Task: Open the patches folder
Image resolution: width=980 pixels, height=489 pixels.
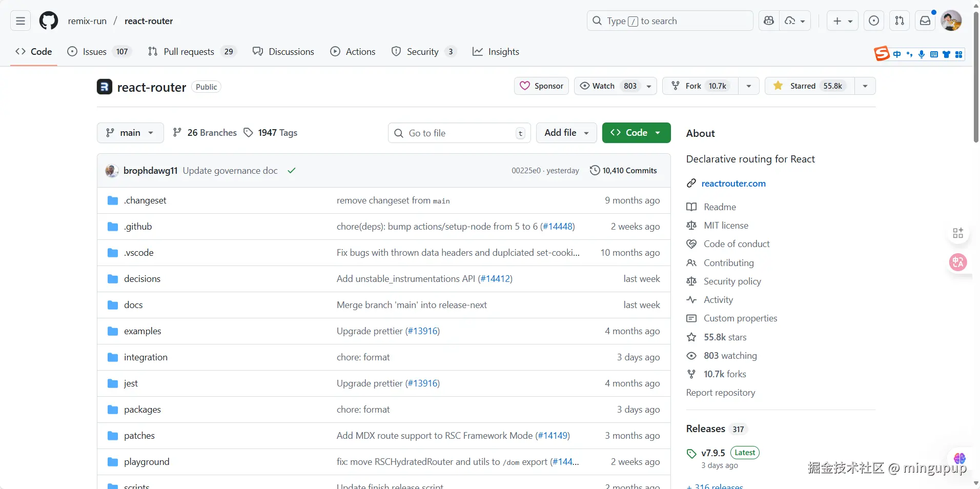Action: [x=139, y=436]
